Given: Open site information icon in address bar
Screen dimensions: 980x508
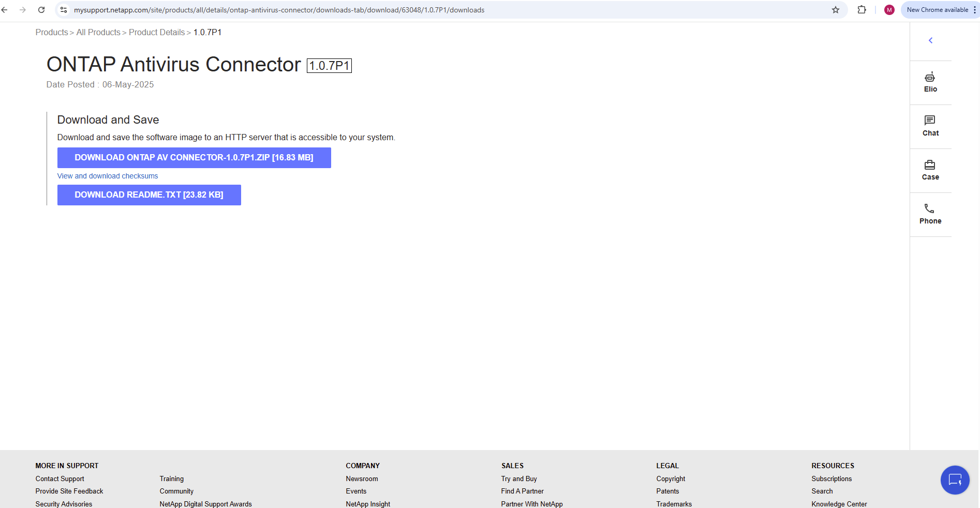Looking at the screenshot, I should pyautogui.click(x=64, y=10).
